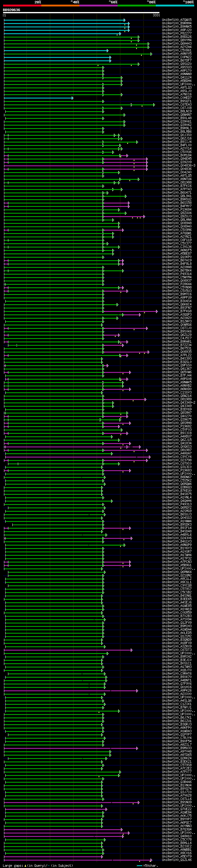Click the red ~20% identity legend bar

tap(22, 6)
